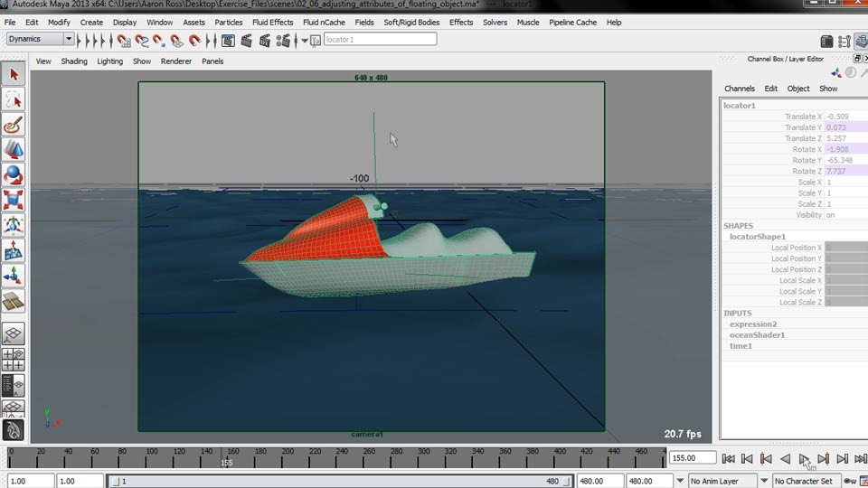Viewport: 868px width, 488px height.
Task: Click the manipulator-style Channel Box icon
Action: 835,73
